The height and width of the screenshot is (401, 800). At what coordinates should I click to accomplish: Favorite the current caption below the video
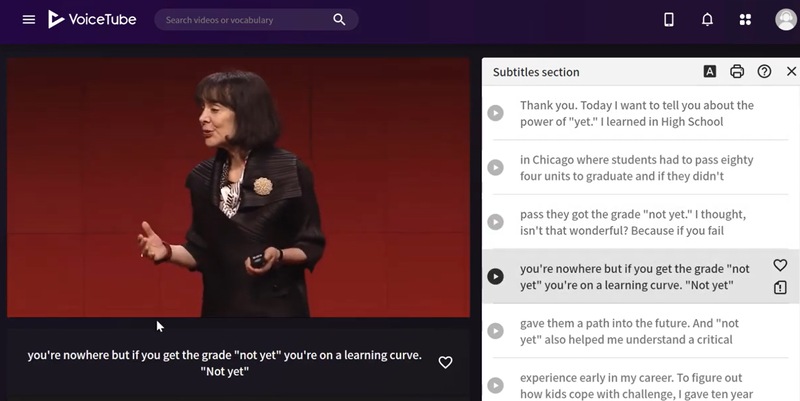(x=445, y=362)
